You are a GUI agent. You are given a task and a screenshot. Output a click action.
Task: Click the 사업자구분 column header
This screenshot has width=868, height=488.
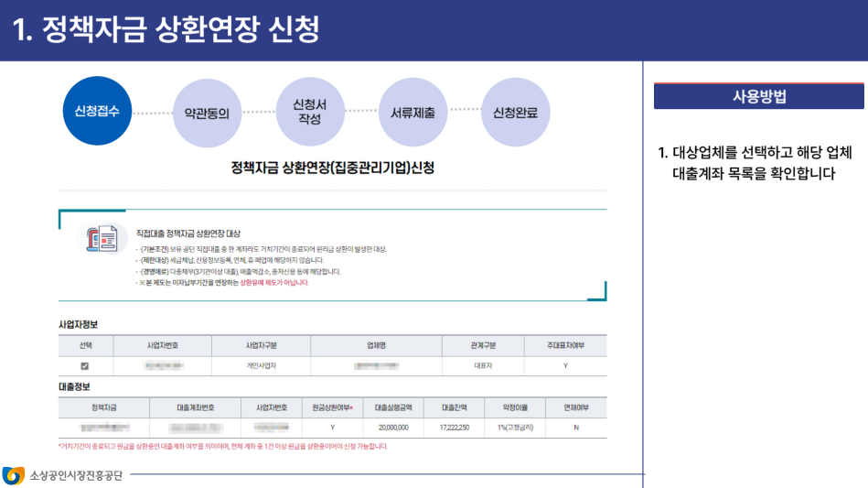pyautogui.click(x=262, y=346)
